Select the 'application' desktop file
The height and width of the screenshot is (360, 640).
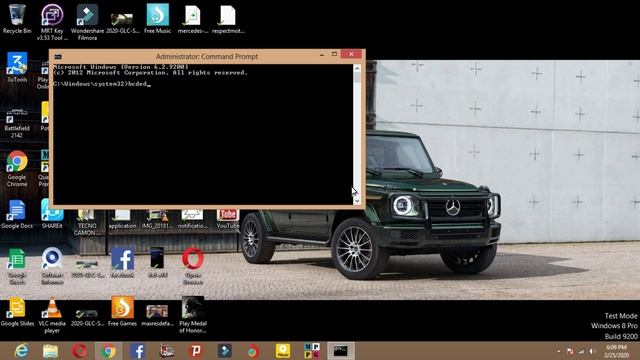[122, 220]
